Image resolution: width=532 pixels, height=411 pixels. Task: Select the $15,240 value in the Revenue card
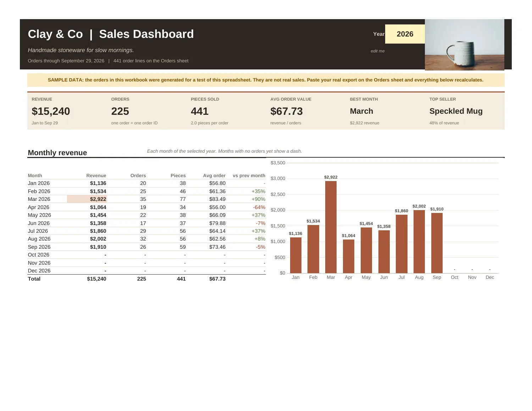point(51,111)
